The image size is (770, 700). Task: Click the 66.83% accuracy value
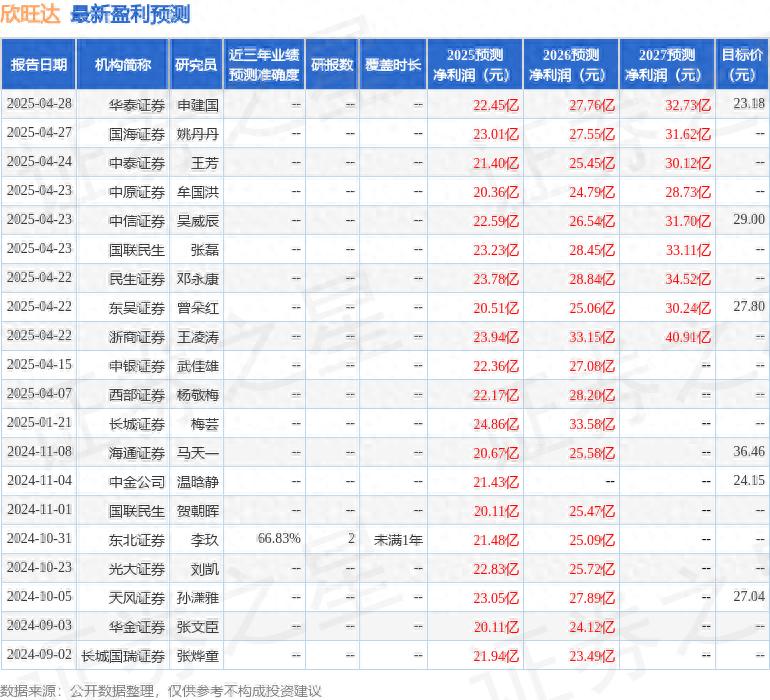point(279,538)
